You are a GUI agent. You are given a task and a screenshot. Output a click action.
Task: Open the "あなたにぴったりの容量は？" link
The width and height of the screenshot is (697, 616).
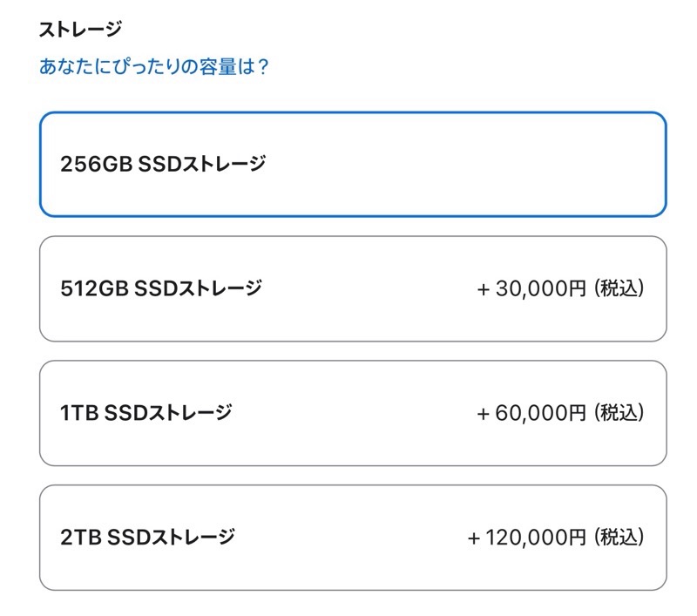pyautogui.click(x=152, y=67)
